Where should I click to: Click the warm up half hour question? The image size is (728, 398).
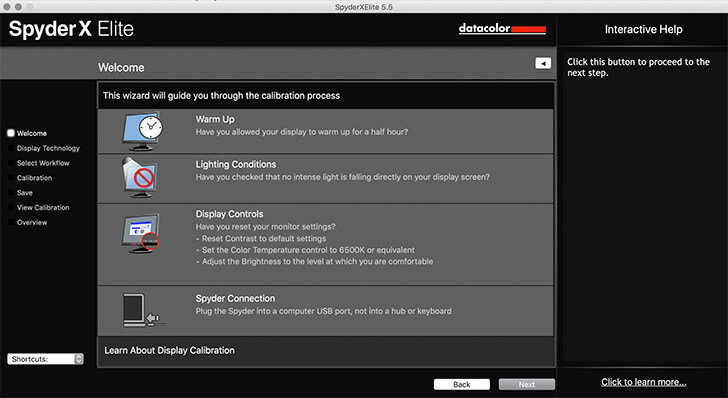click(302, 132)
